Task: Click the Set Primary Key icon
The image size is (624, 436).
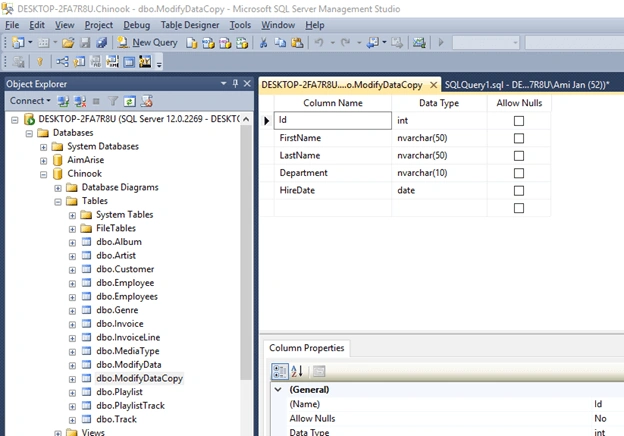Action: (40, 62)
